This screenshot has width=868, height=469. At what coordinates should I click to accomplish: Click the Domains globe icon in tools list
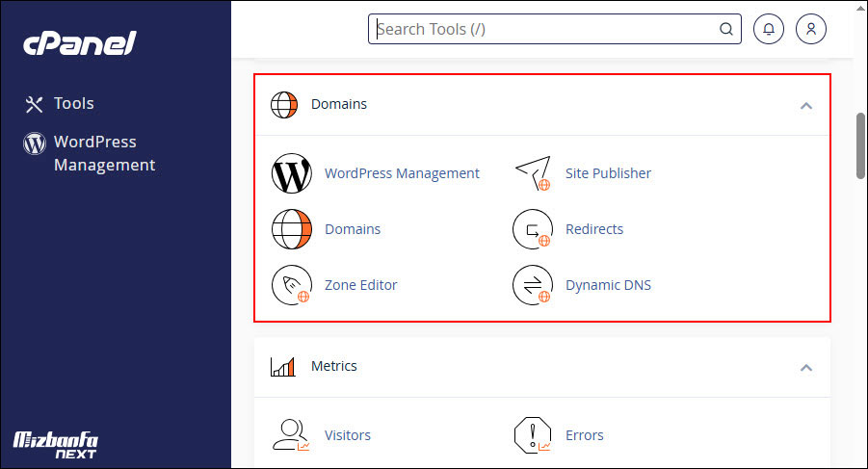(291, 229)
